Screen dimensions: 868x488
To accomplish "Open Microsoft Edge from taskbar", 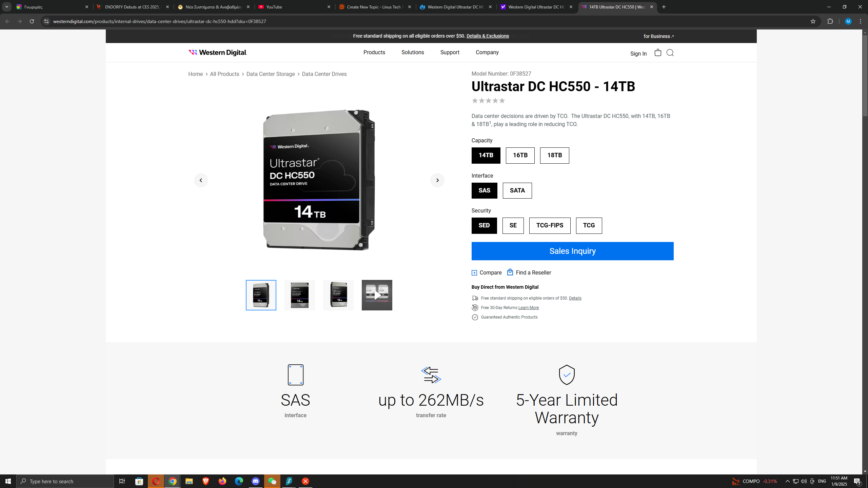I will pos(239,481).
